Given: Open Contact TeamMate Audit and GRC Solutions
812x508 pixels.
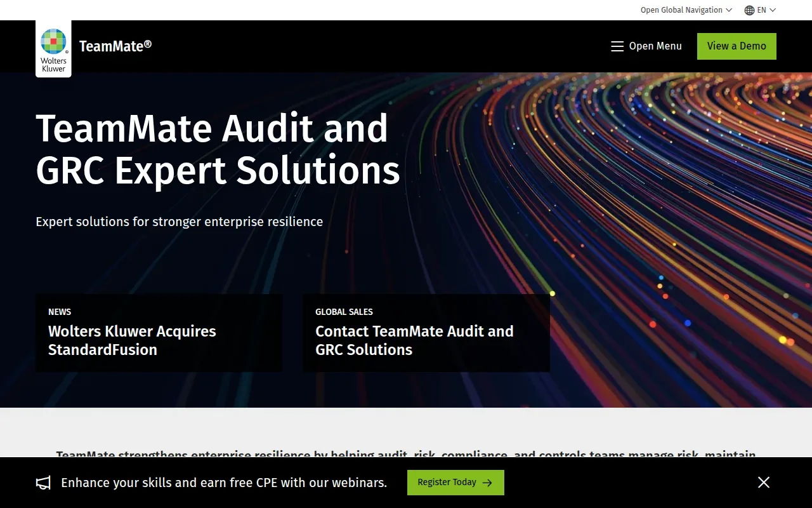Looking at the screenshot, I should (x=426, y=333).
